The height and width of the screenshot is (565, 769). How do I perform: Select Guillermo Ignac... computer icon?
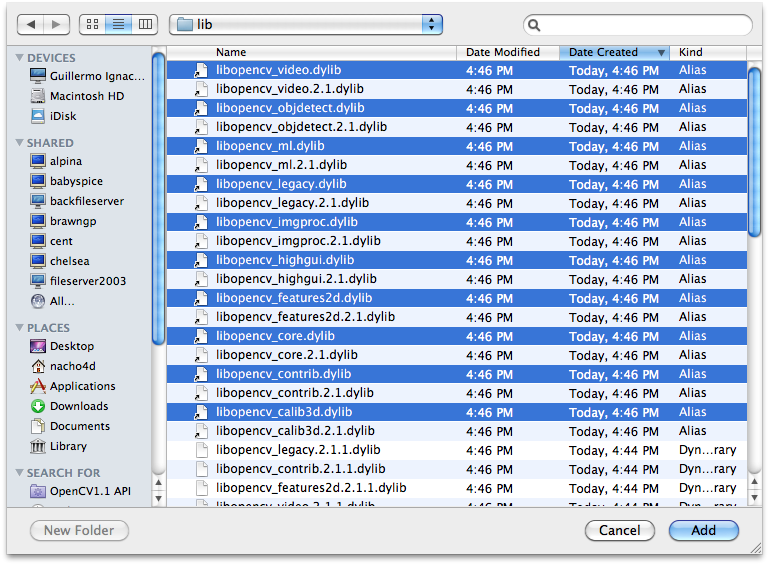pos(38,76)
